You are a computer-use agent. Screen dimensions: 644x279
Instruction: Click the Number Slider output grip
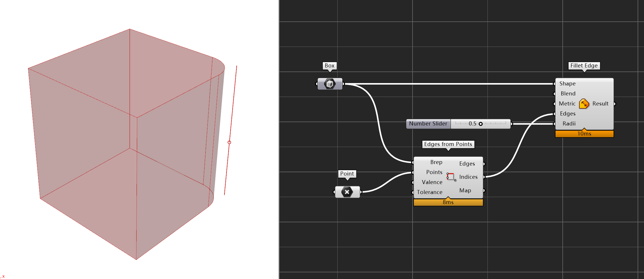[x=511, y=124]
